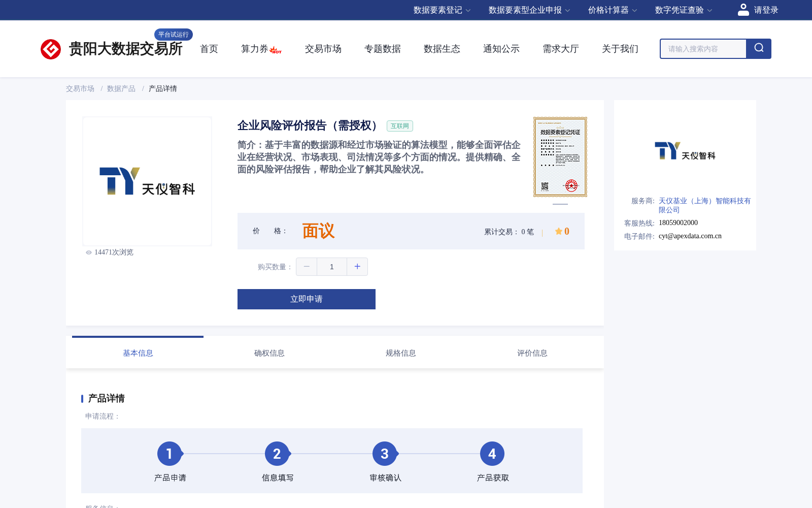Click the 产品详情 section heading
This screenshot has height=508, width=812.
point(107,398)
